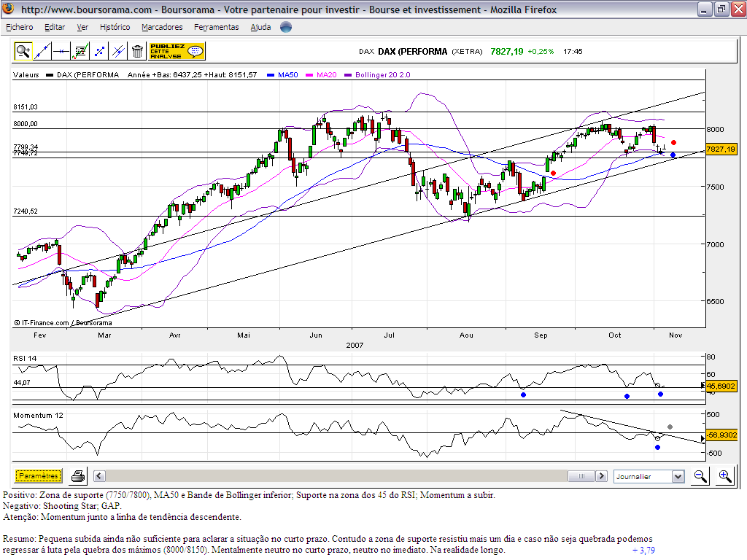Click the zoom in magnifier icon
Viewport: 747px width, 560px height.
coord(725,476)
